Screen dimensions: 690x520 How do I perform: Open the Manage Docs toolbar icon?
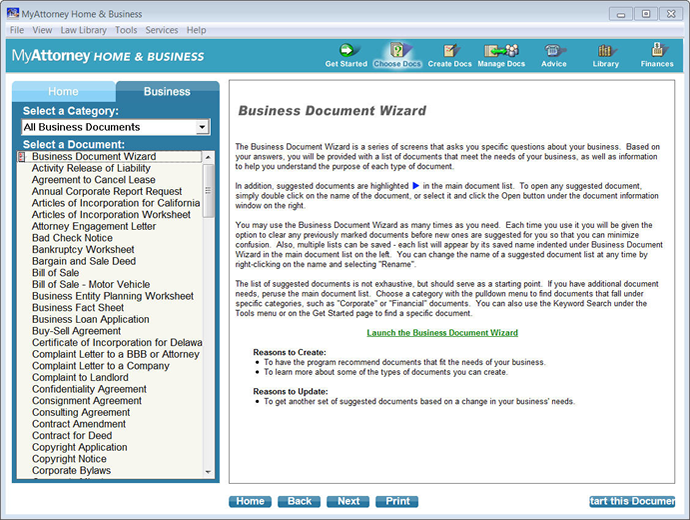501,55
